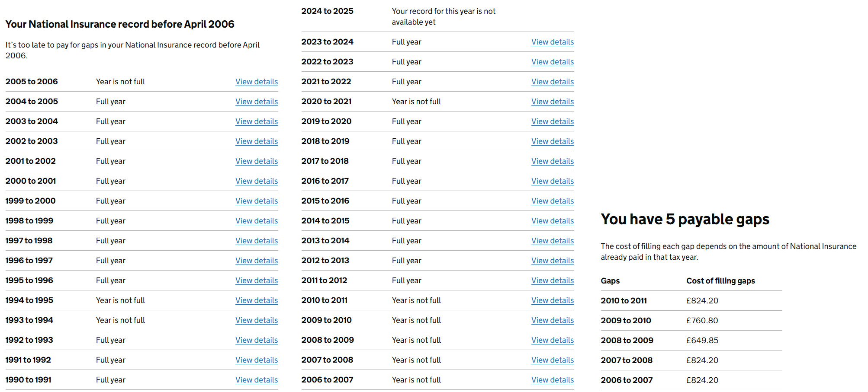This screenshot has height=392, width=868.
Task: Click the You have 5 payable gaps heading
Action: [685, 220]
